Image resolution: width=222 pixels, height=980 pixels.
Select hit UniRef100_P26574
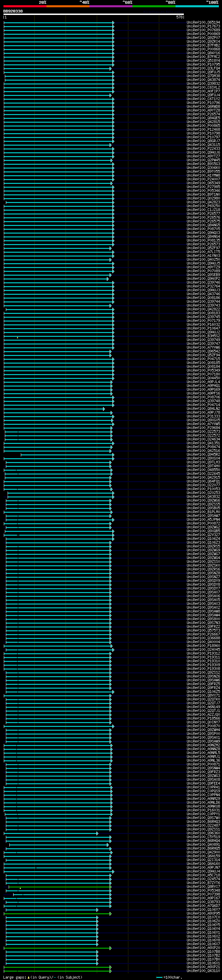(203, 114)
